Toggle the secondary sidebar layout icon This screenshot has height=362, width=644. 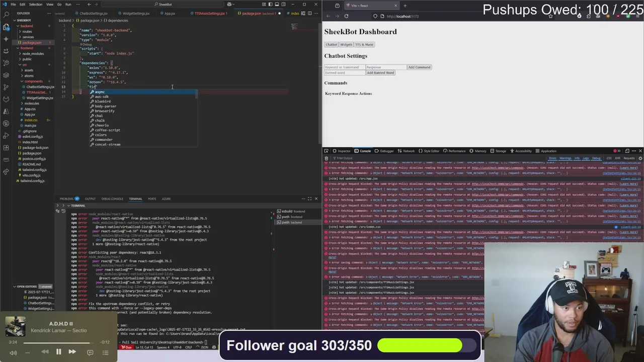point(283,5)
